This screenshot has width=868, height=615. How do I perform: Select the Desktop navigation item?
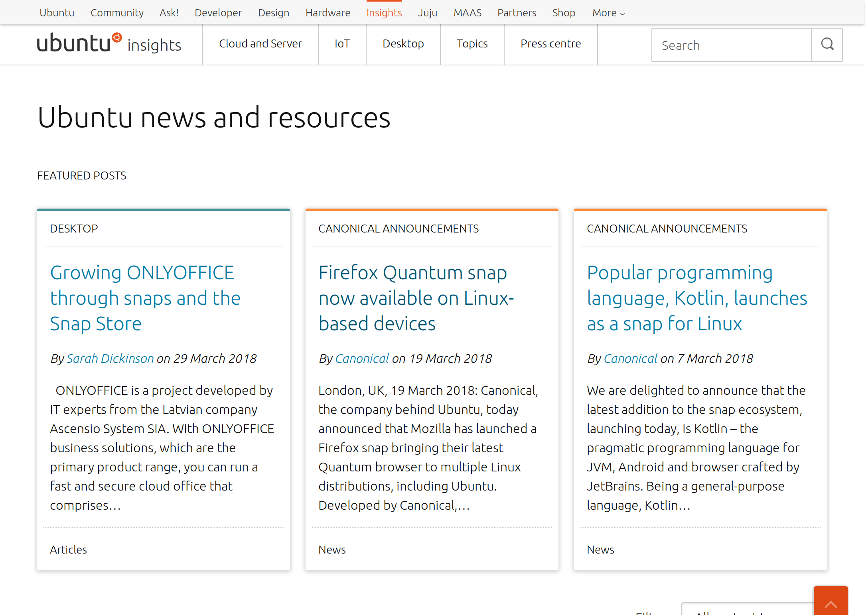(x=403, y=43)
